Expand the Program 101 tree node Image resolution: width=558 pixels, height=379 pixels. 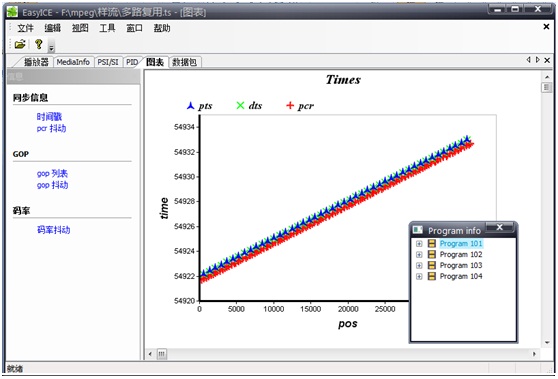419,244
